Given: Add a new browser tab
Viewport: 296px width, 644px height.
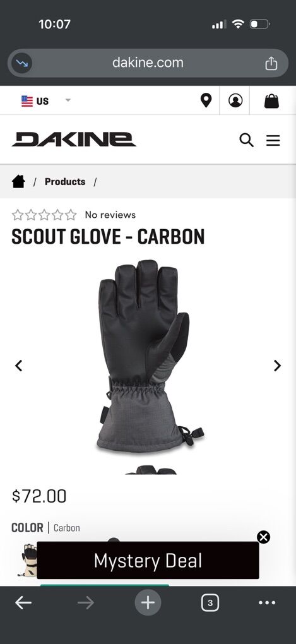Looking at the screenshot, I should pos(148,602).
